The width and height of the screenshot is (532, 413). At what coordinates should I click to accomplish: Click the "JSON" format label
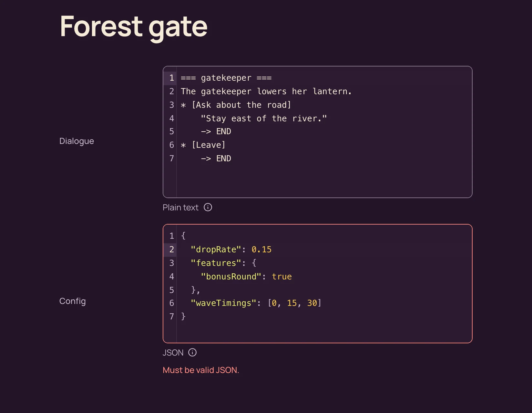coord(173,352)
